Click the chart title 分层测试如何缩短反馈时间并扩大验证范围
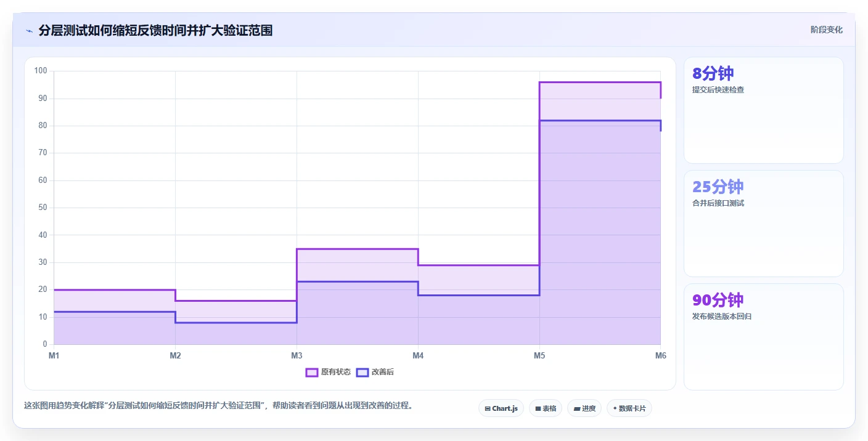The image size is (868, 441). click(x=155, y=30)
